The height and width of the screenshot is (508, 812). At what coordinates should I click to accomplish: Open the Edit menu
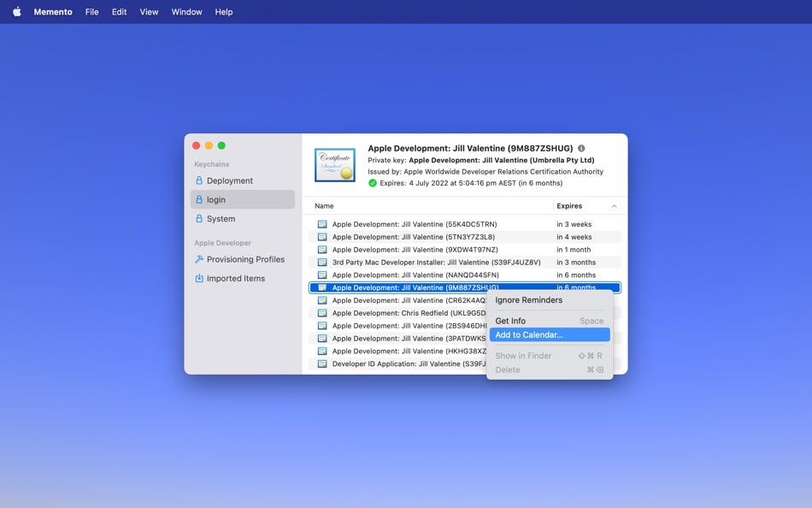(x=119, y=11)
